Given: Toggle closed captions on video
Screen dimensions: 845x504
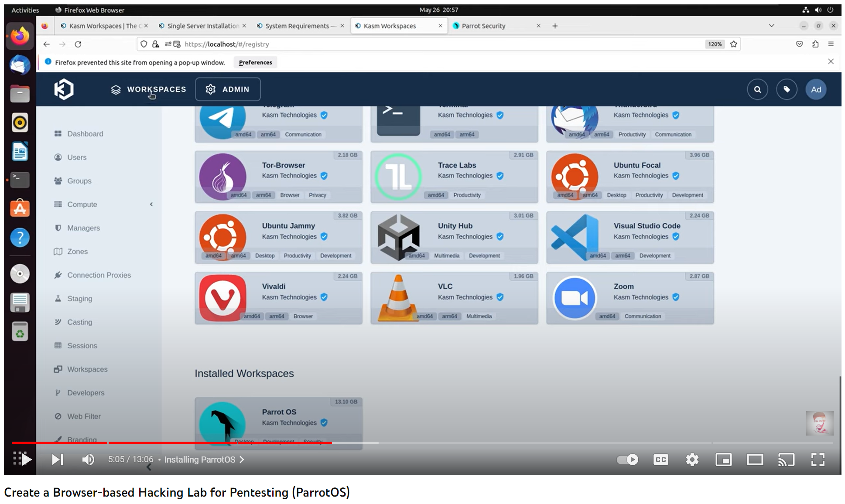Looking at the screenshot, I should (660, 460).
